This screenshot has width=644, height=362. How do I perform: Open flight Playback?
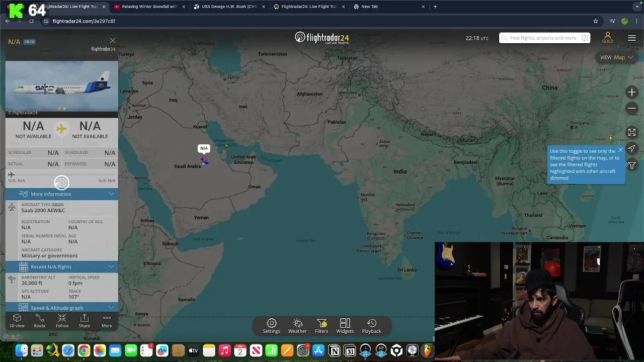[x=371, y=326]
